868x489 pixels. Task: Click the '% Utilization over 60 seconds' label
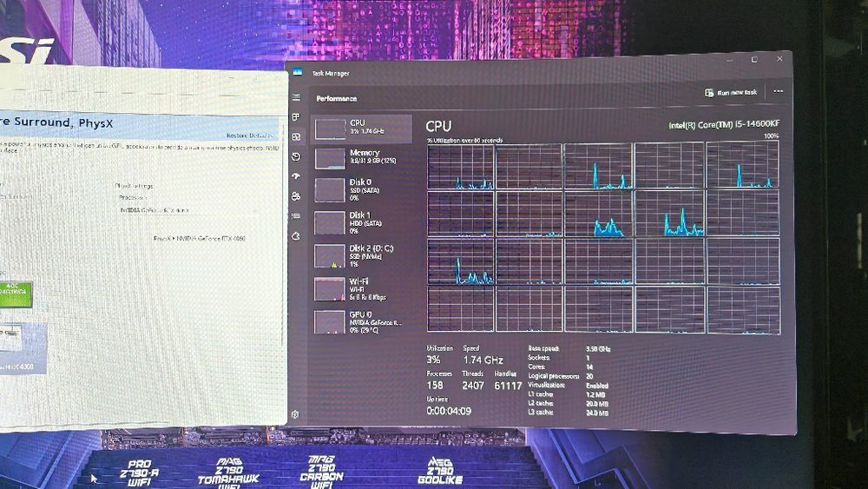click(465, 140)
